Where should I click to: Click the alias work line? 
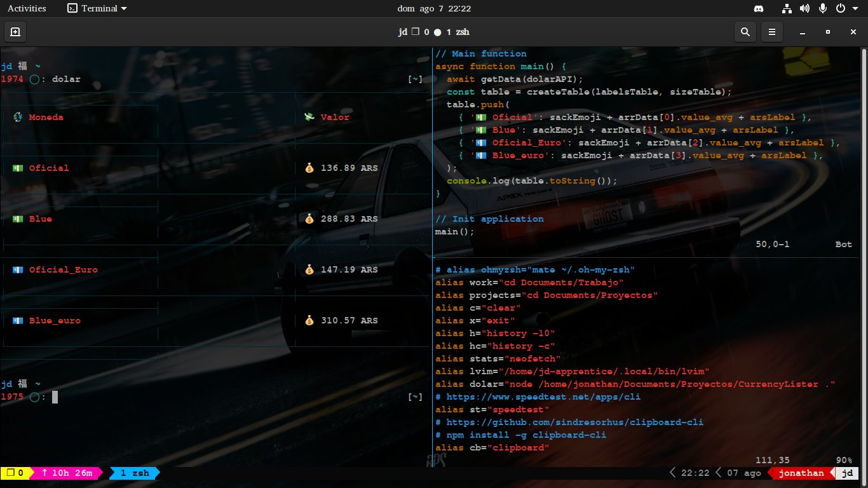click(x=529, y=283)
